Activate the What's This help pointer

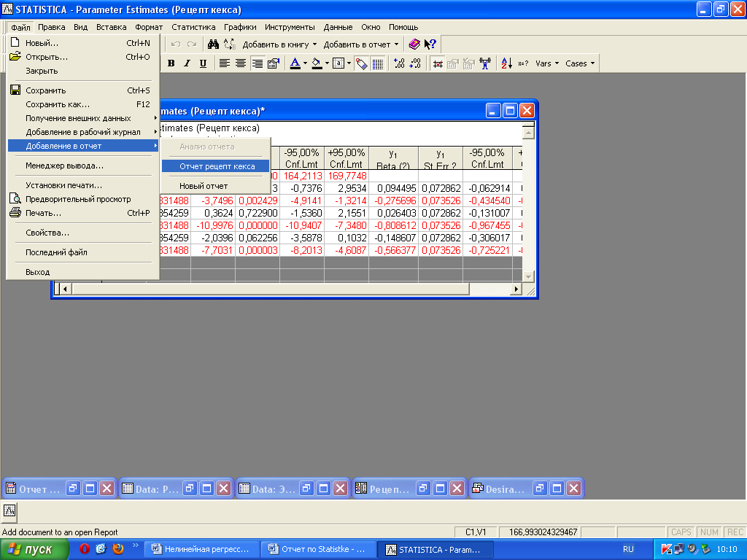tap(430, 44)
